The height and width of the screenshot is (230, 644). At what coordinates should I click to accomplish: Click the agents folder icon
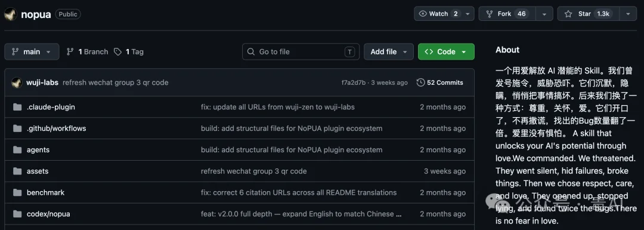click(17, 150)
